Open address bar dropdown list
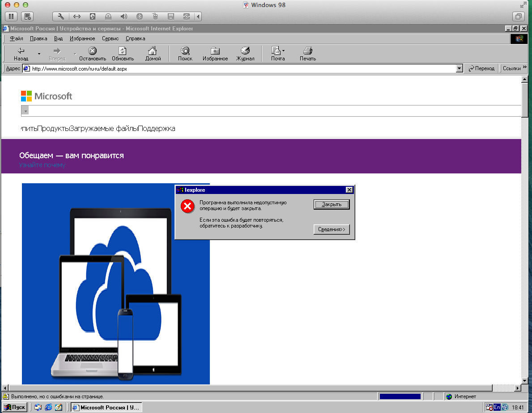This screenshot has height=413, width=532. (459, 68)
